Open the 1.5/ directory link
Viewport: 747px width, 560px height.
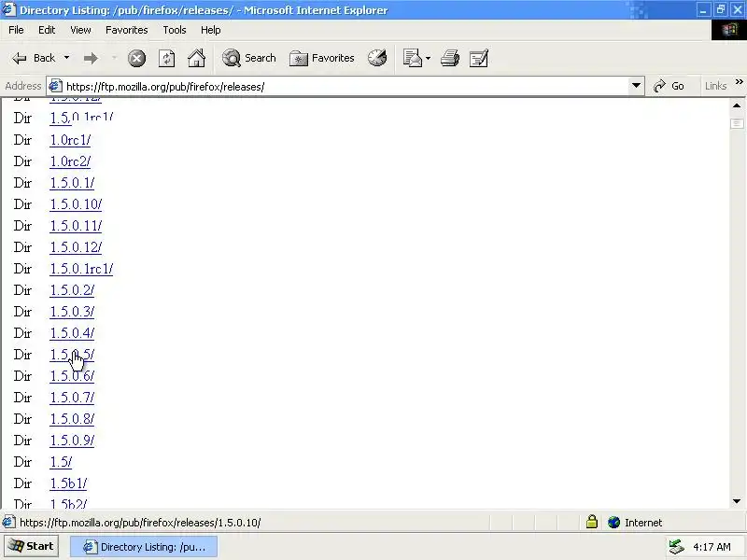point(61,462)
